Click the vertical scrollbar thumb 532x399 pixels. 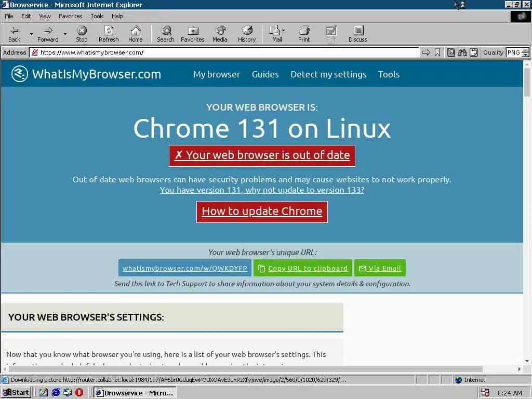(x=527, y=82)
